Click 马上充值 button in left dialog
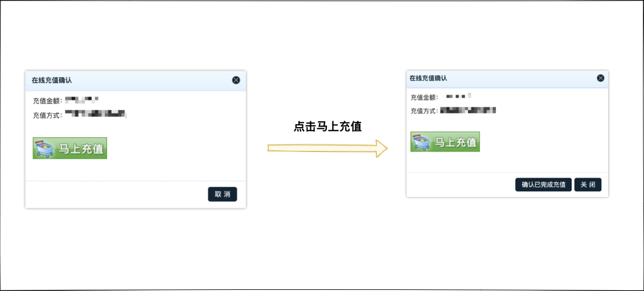This screenshot has width=644, height=291. coord(70,148)
